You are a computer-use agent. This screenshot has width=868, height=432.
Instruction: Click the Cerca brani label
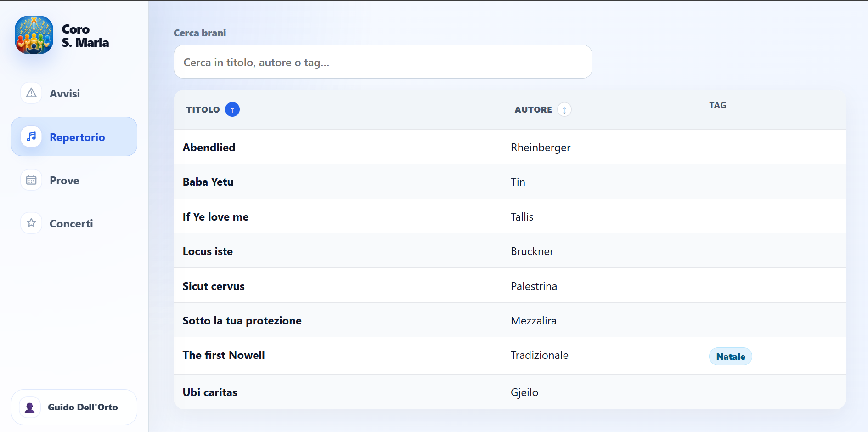tap(200, 33)
